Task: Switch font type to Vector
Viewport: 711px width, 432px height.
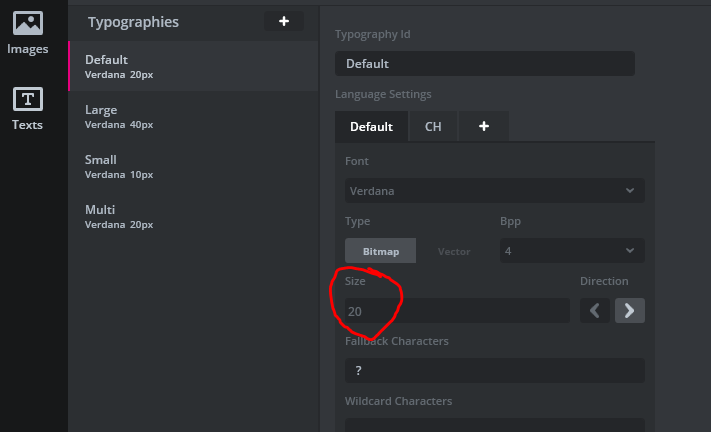Action: (x=454, y=251)
